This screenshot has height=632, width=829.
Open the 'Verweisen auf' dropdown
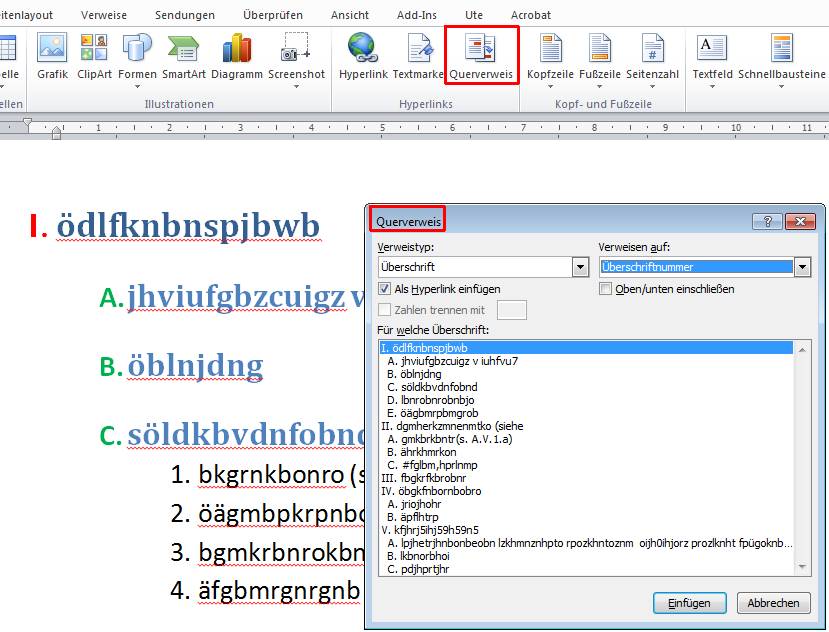(803, 266)
